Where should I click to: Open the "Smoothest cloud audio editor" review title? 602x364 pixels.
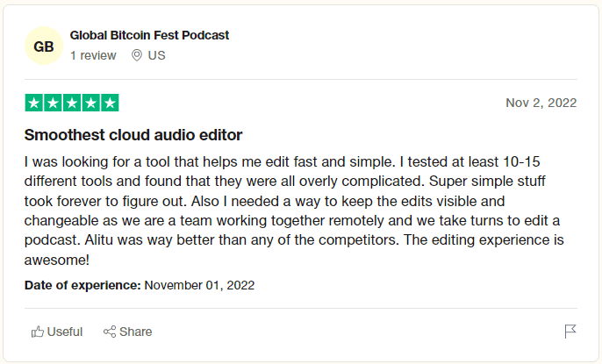tap(133, 135)
